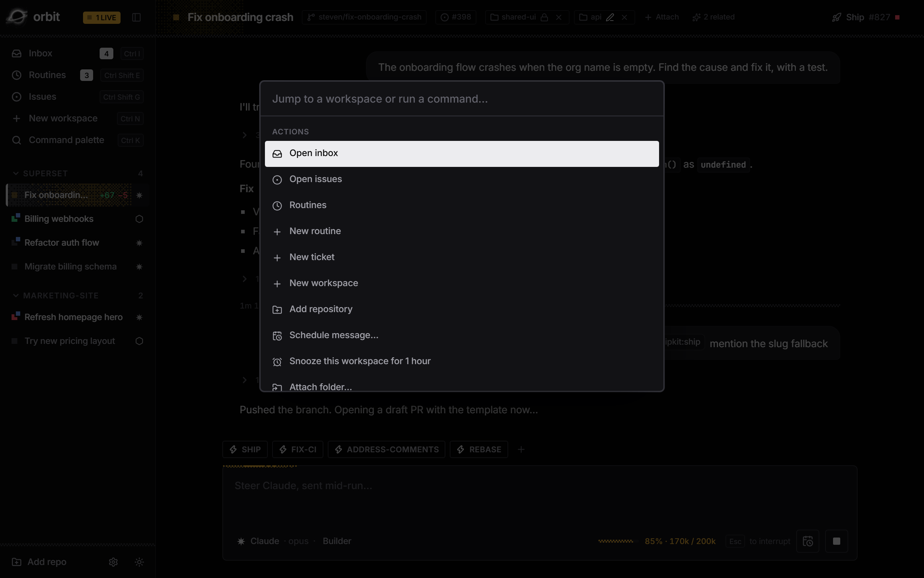Screen dimensions: 924x578
Task: Collapse the SUPERSET repo group
Action: pos(16,173)
